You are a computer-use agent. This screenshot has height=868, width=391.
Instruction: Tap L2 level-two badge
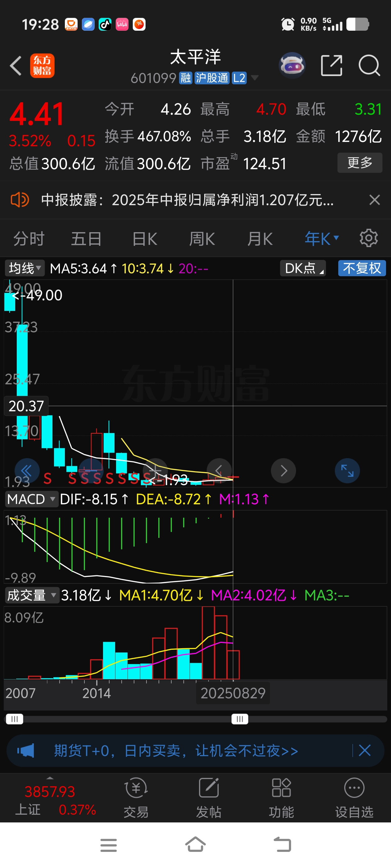[239, 78]
